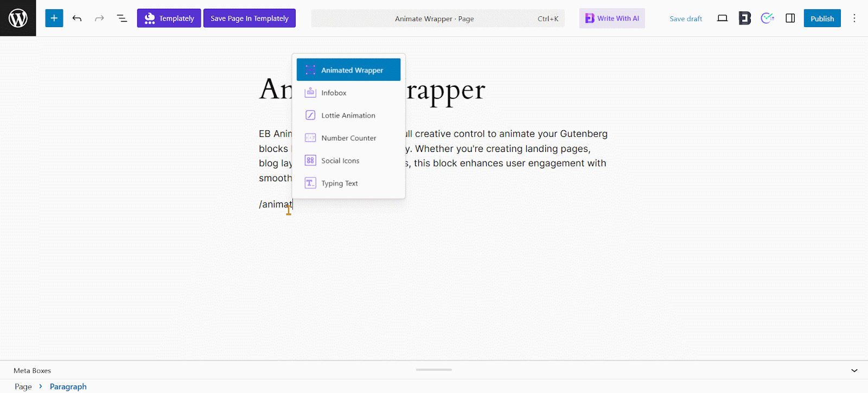Open the laptop preview view icon
This screenshot has height=393, width=868.
[x=722, y=18]
